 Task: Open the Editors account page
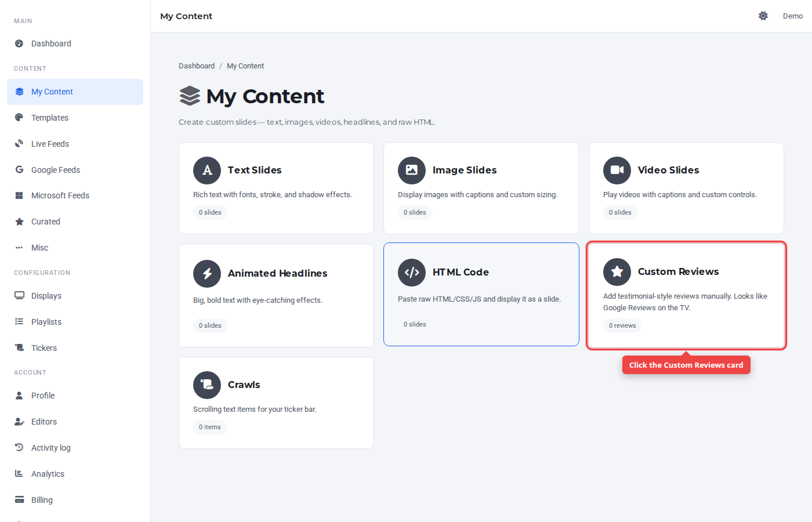pos(75,422)
